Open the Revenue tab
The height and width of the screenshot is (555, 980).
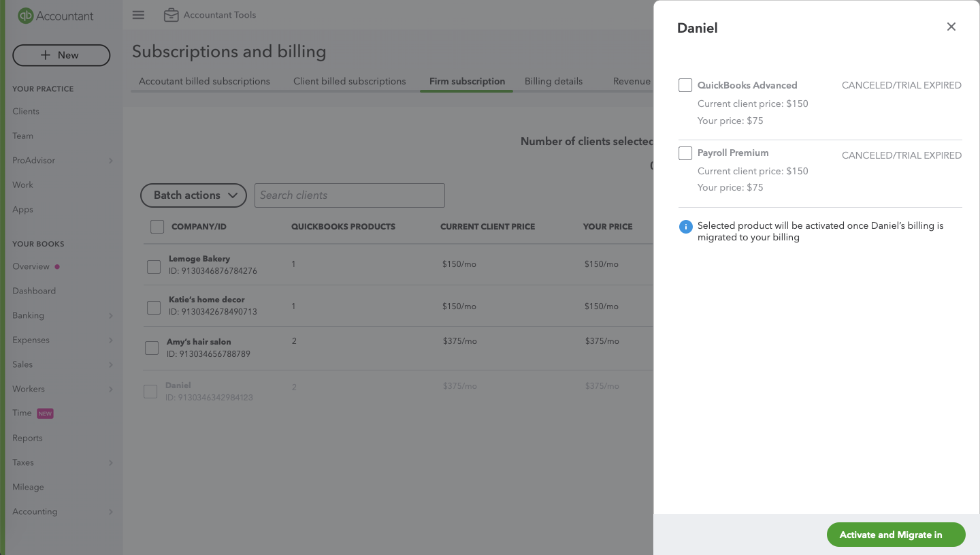[x=632, y=81]
